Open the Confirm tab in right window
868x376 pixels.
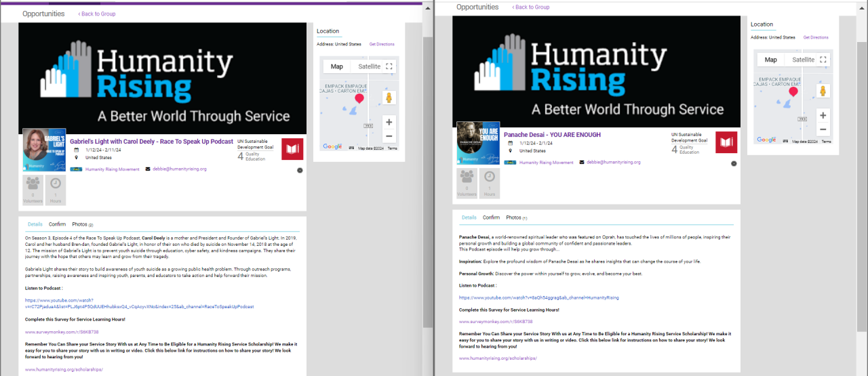pyautogui.click(x=492, y=217)
